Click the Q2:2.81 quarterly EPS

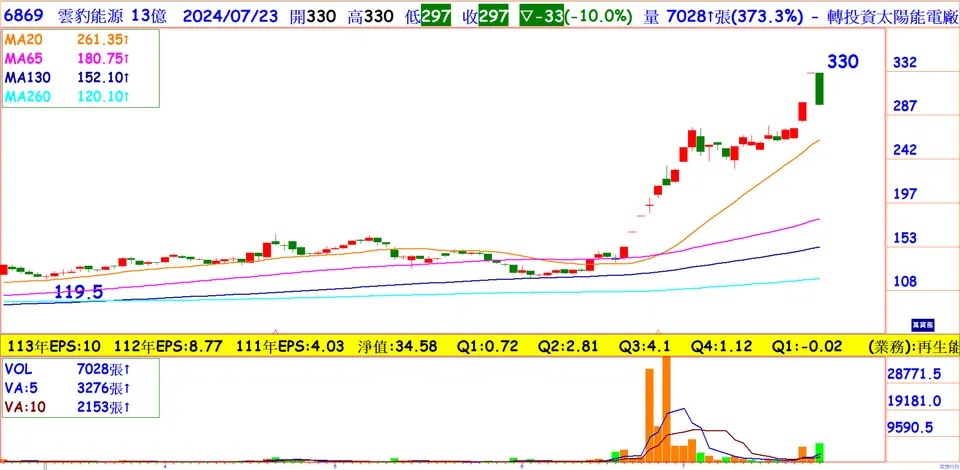568,346
